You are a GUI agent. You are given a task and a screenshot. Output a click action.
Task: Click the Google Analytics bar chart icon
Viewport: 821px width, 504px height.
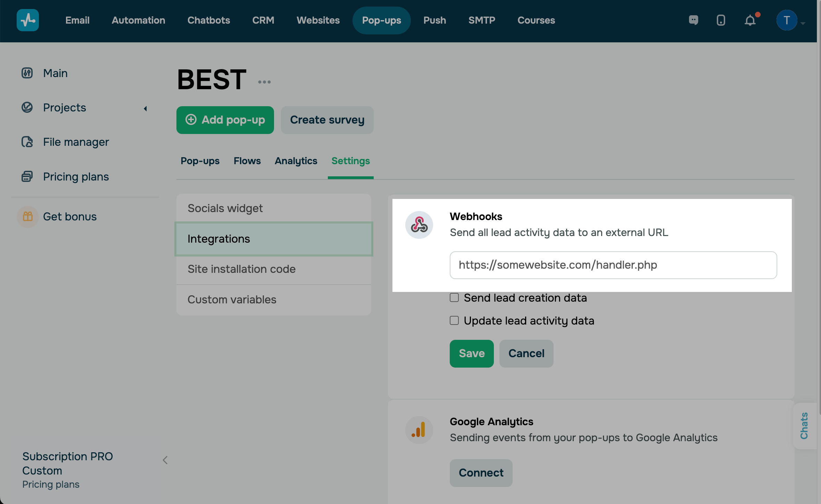(419, 430)
